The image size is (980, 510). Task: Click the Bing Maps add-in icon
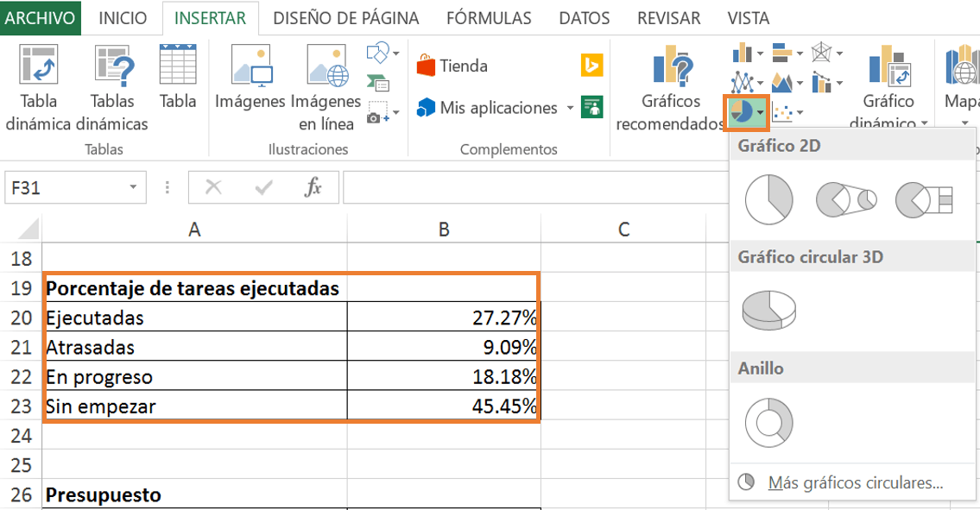[x=591, y=66]
